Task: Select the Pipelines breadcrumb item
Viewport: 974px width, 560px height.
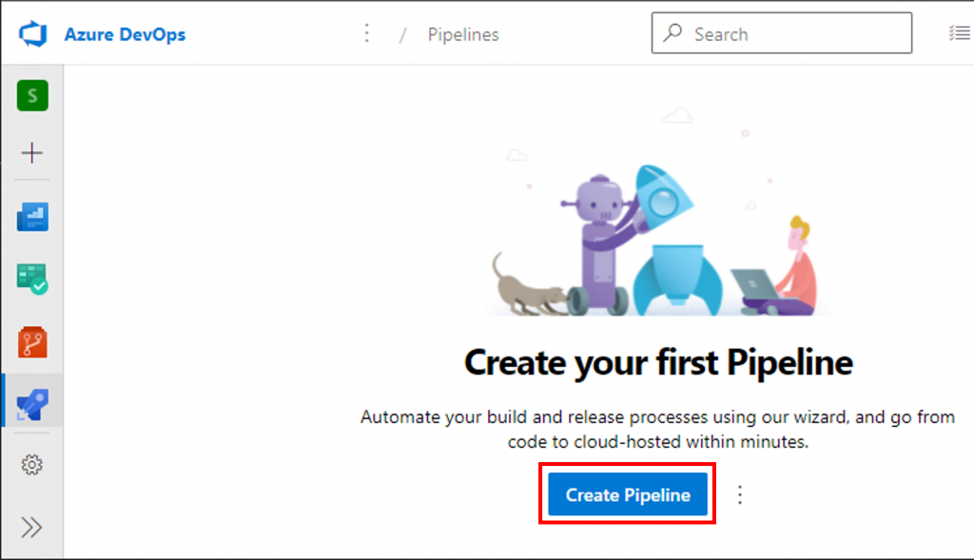Action: coord(463,35)
